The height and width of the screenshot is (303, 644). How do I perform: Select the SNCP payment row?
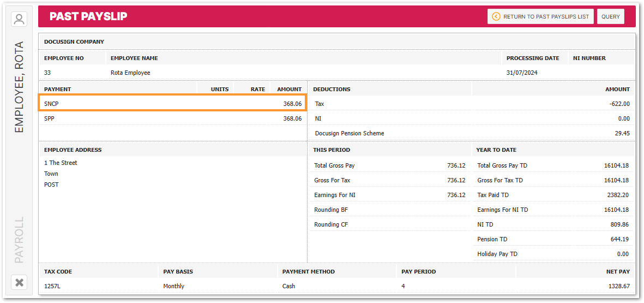tap(172, 104)
